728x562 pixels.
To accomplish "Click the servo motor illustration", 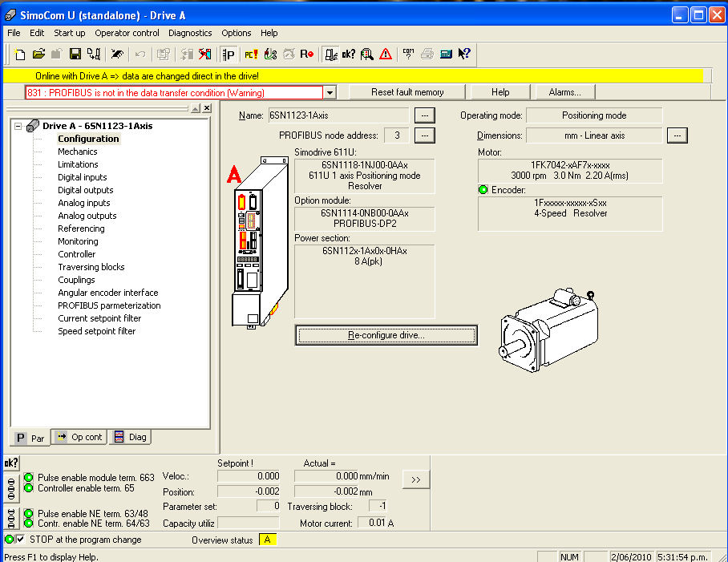I will (x=548, y=330).
